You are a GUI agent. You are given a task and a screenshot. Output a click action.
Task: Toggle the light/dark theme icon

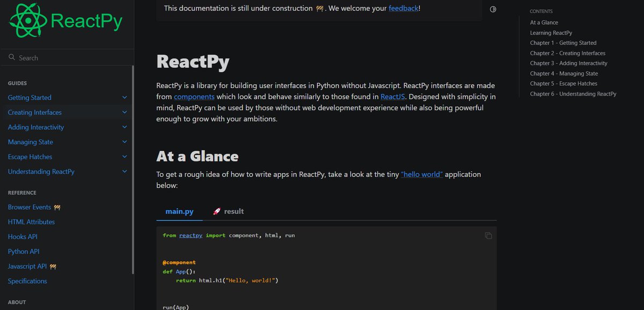pos(493,9)
